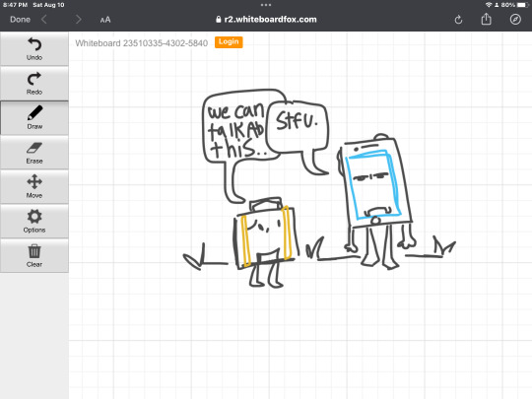Viewport: 532px width, 399px height.
Task: Tap the three-dot multitasking menu
Action: pos(266,5)
